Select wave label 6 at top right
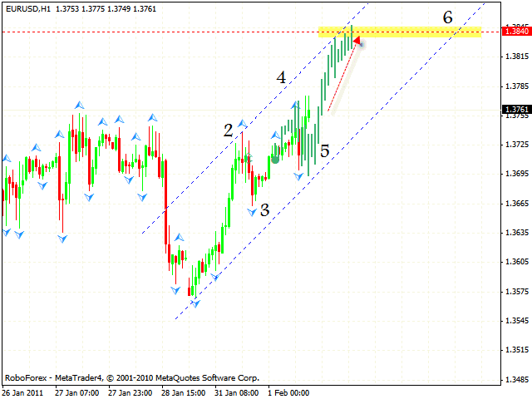The height and width of the screenshot is (399, 532). click(x=448, y=17)
